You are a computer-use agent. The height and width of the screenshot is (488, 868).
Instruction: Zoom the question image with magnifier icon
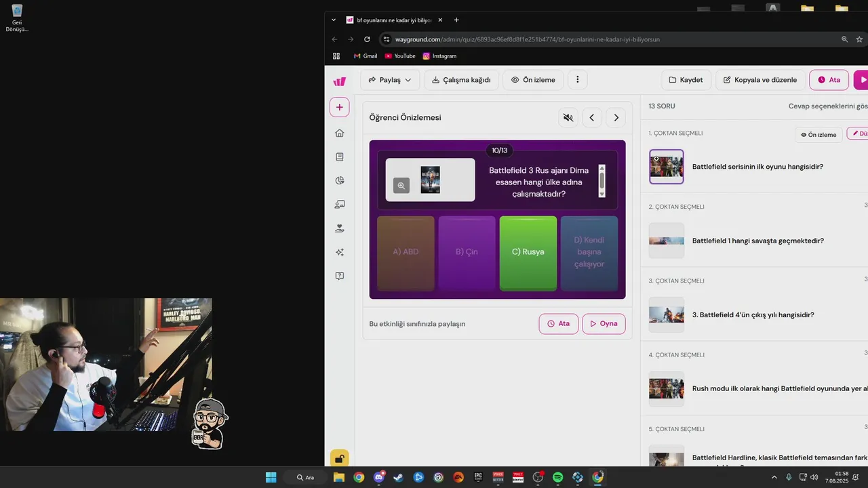(401, 186)
